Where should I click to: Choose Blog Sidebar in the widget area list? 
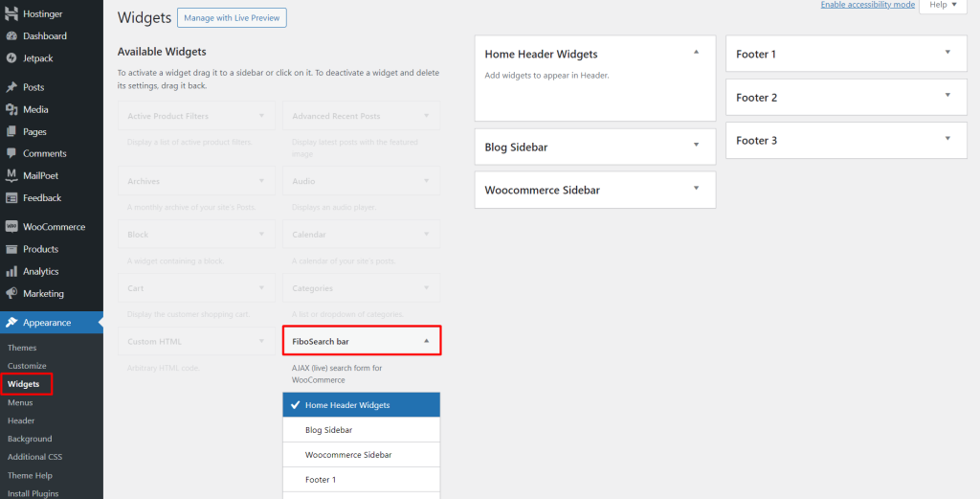pos(361,430)
